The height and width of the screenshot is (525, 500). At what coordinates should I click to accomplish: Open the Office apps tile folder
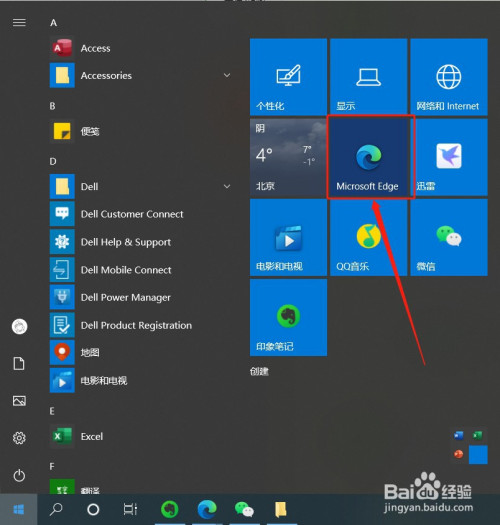point(469,445)
